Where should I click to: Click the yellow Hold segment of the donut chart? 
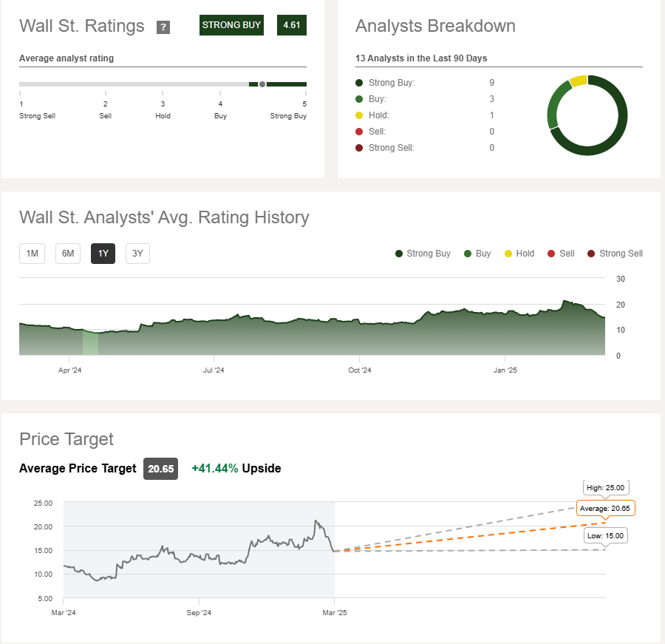point(579,81)
